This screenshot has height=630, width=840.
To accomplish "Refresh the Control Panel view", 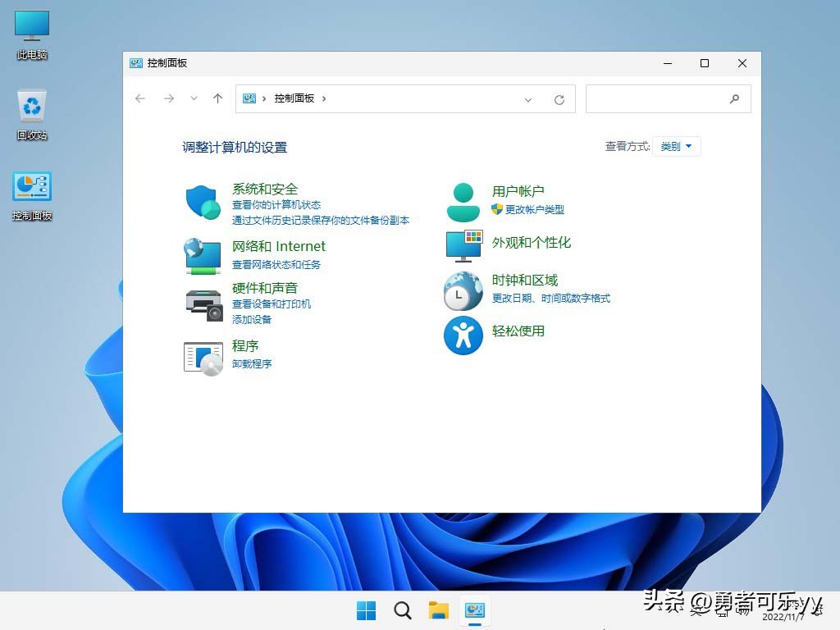I will (559, 98).
